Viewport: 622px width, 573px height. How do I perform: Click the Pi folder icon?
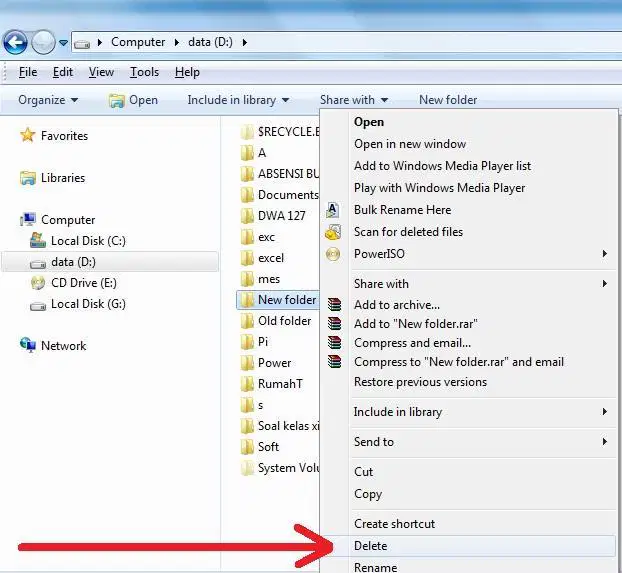247,342
